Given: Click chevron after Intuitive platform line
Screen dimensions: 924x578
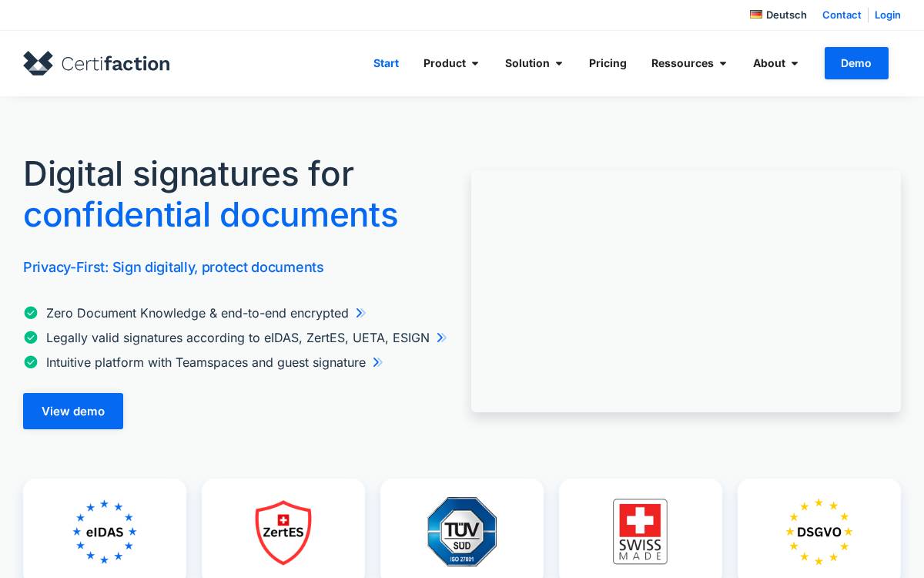Looking at the screenshot, I should 377,362.
